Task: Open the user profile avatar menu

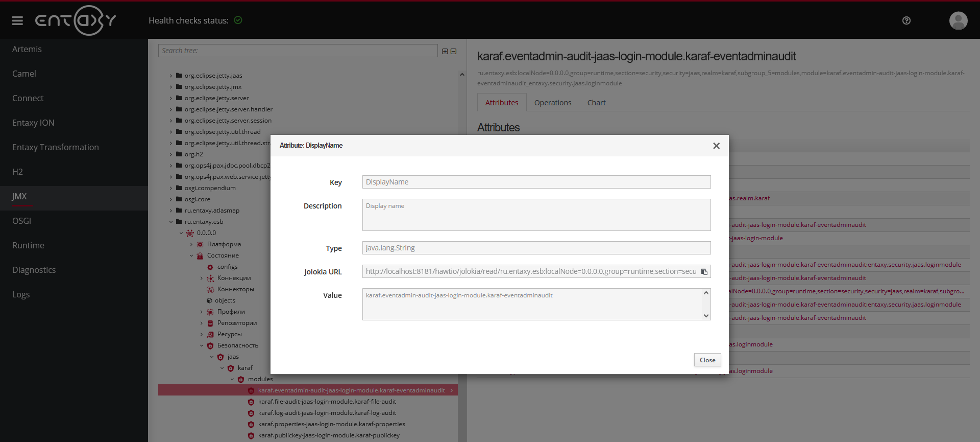Action: 958,20
